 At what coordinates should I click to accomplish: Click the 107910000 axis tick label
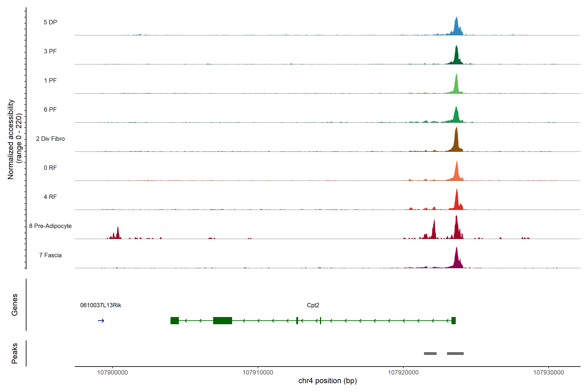pyautogui.click(x=258, y=373)
